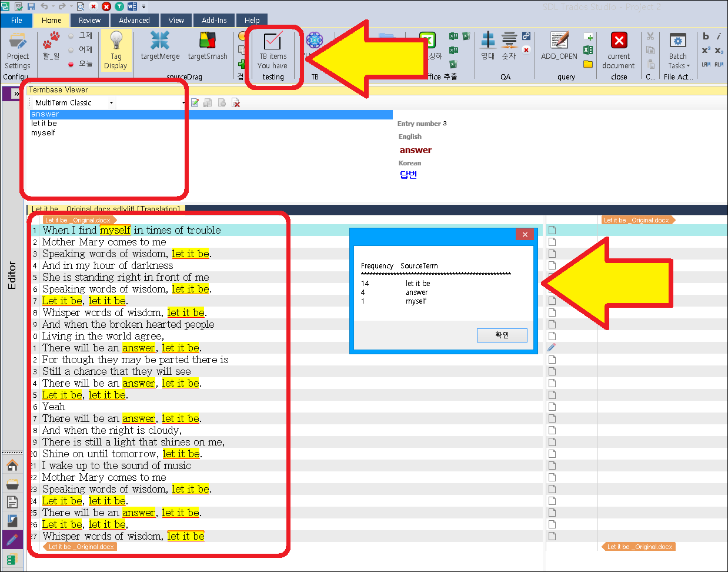Click the delete entry icon in Termbase Viewer

coord(236,103)
